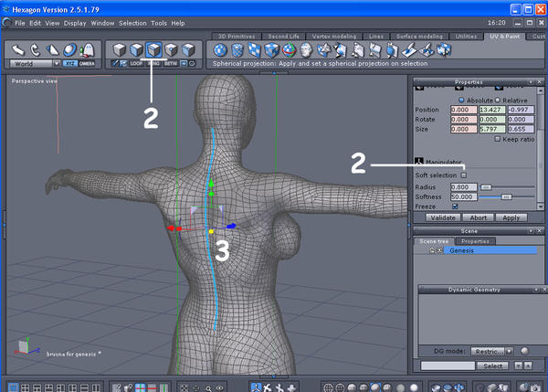
Task: Click the Validate button
Action: (x=442, y=218)
